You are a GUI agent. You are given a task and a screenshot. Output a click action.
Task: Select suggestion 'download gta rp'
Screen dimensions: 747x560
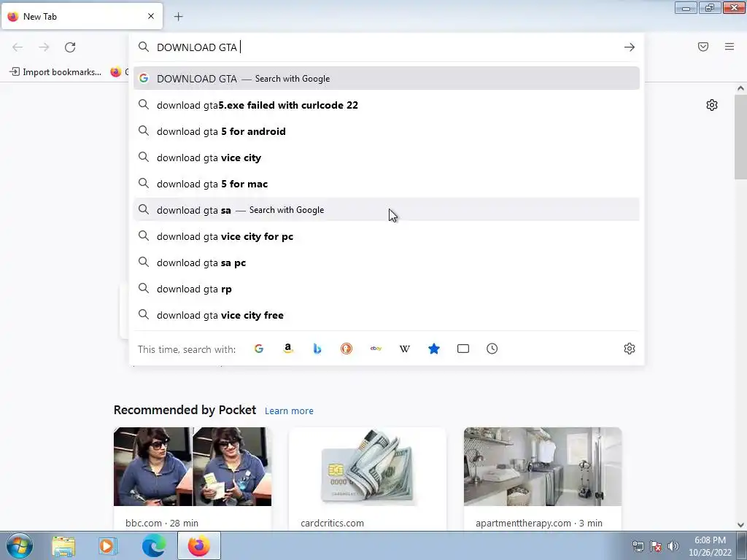(387, 289)
